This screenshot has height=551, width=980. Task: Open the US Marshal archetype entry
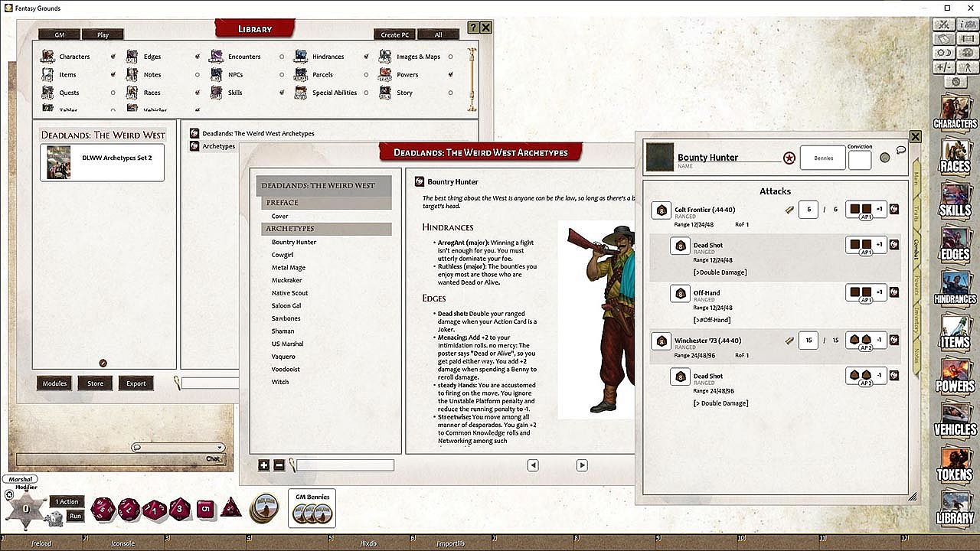click(288, 344)
